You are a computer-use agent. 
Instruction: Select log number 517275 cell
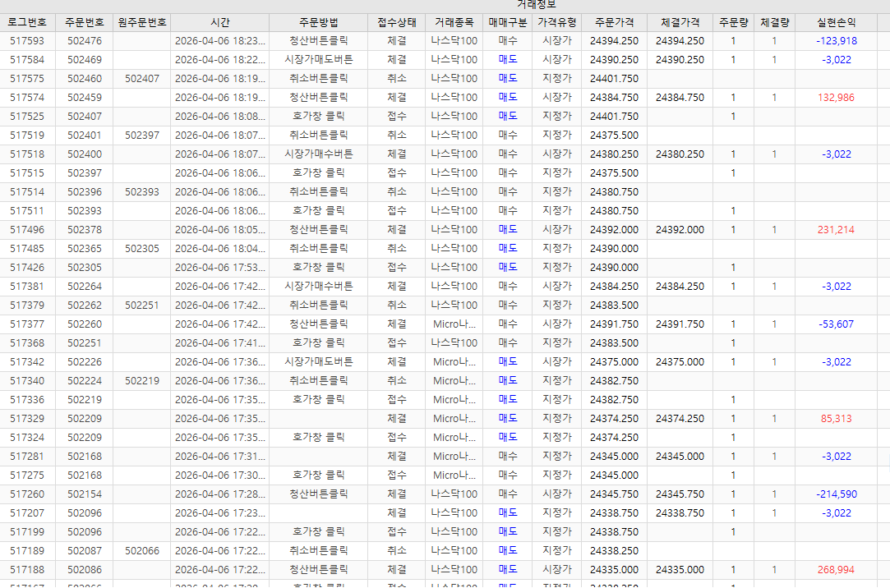pos(27,475)
